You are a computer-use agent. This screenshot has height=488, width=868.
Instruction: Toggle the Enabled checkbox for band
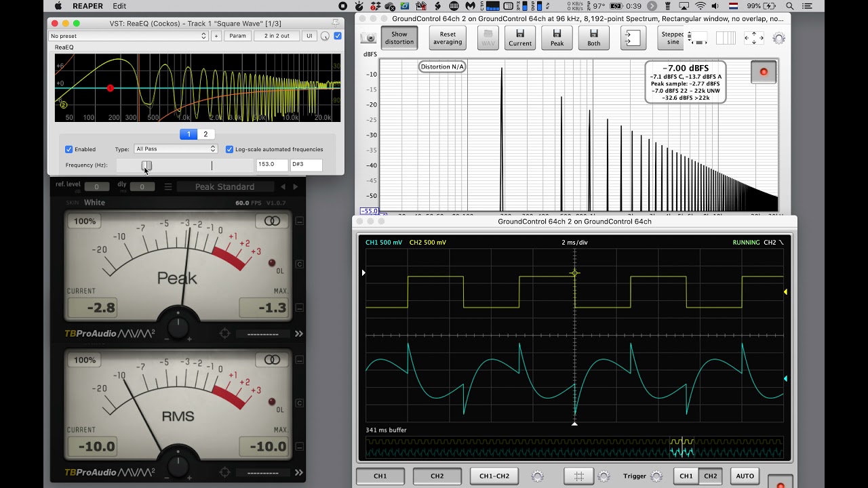(68, 149)
